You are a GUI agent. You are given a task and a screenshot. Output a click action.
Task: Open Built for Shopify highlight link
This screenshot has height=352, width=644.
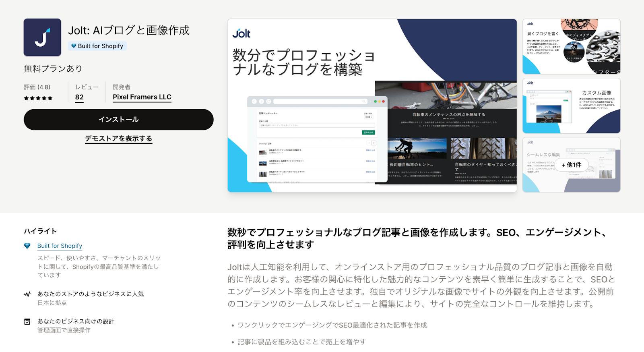click(x=60, y=246)
